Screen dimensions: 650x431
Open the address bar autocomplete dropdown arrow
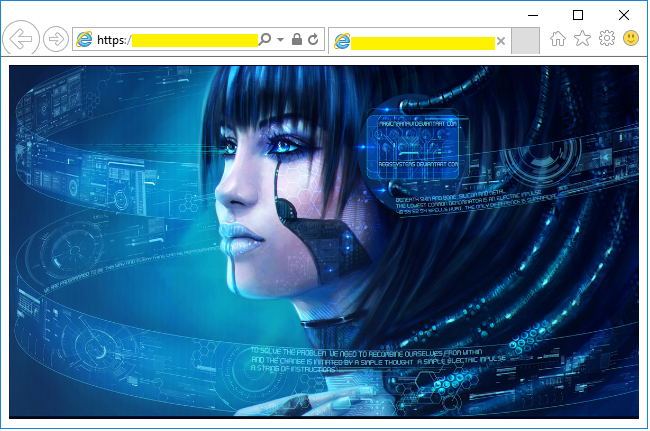281,40
